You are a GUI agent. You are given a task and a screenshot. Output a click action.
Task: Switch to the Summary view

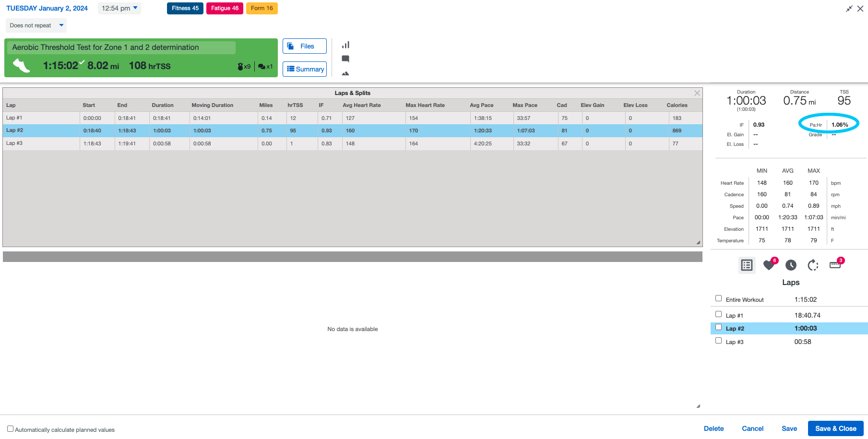point(304,69)
